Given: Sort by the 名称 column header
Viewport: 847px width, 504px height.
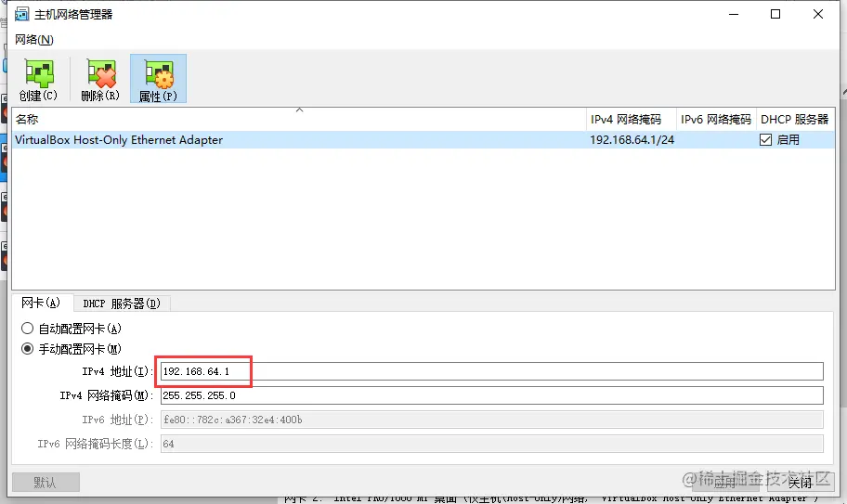Looking at the screenshot, I should [x=299, y=119].
